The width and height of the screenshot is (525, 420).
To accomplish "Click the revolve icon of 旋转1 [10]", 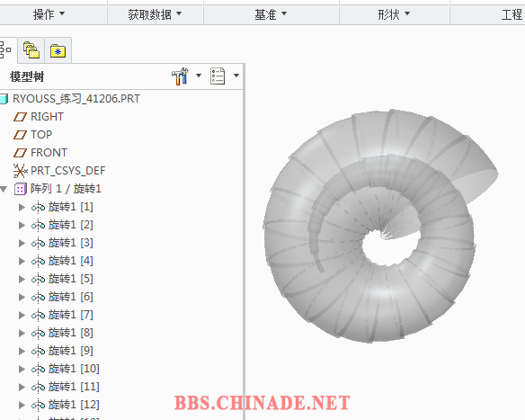I will click(x=38, y=370).
